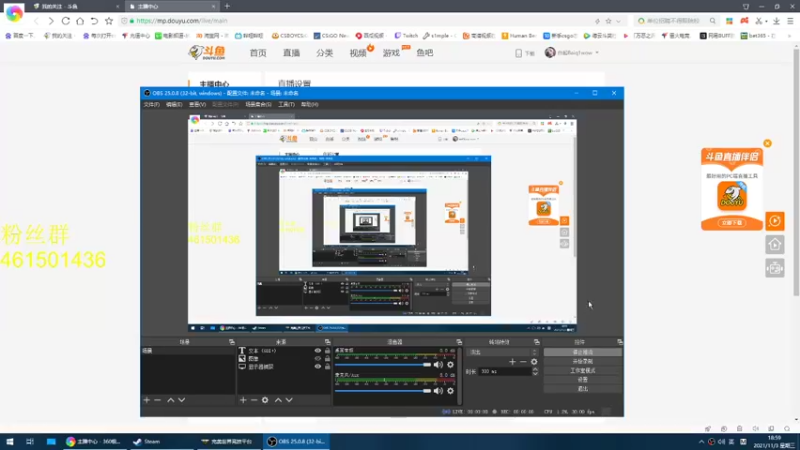This screenshot has width=800, height=450.
Task: Mute the Desktop Audio speaker icon
Action: [438, 365]
